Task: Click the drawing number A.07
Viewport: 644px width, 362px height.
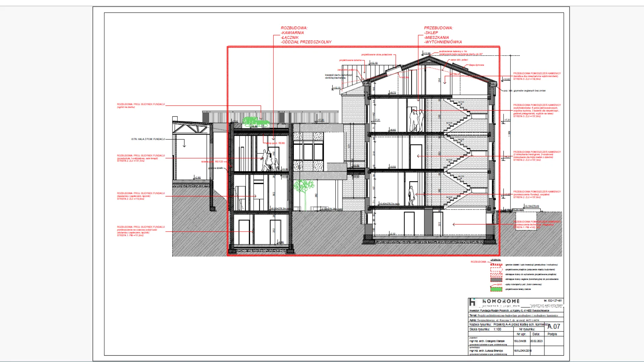Action: coord(554,326)
